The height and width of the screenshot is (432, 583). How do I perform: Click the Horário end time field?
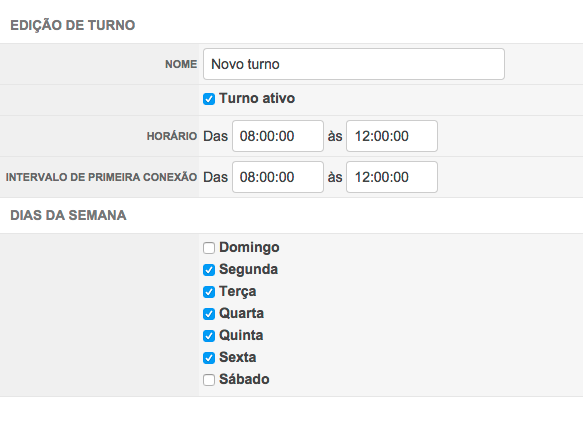coord(392,136)
